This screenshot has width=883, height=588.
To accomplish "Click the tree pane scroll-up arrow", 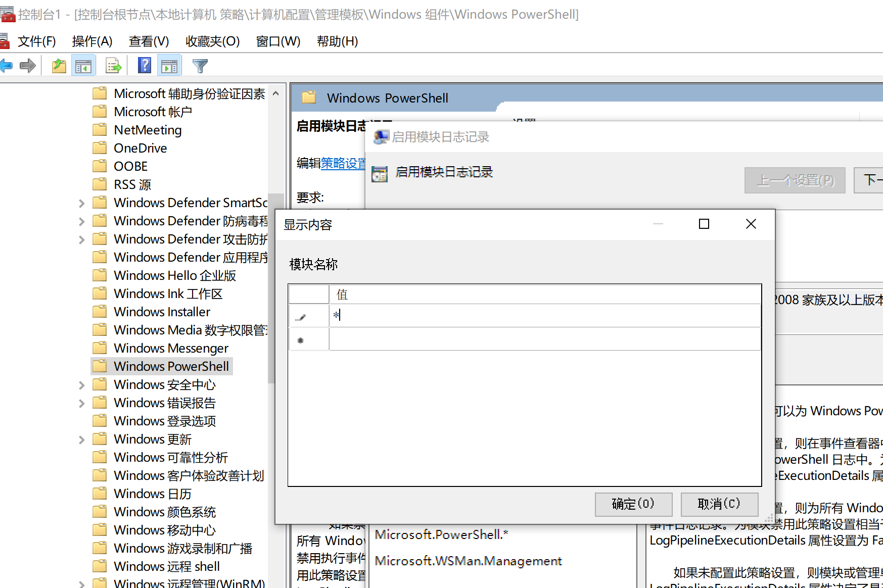I will pos(276,93).
